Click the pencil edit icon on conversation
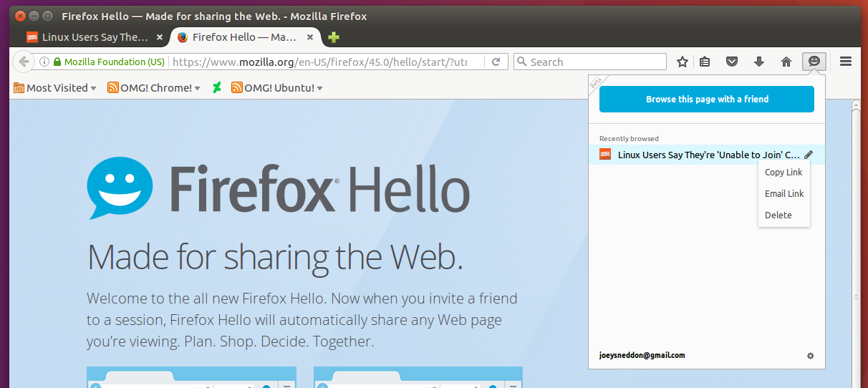 coord(809,154)
